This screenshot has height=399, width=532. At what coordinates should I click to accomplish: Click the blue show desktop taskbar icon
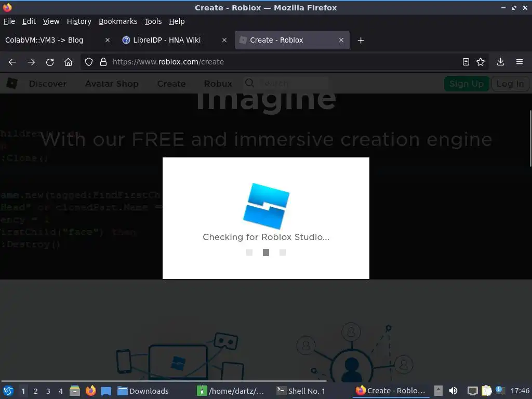[106, 391]
